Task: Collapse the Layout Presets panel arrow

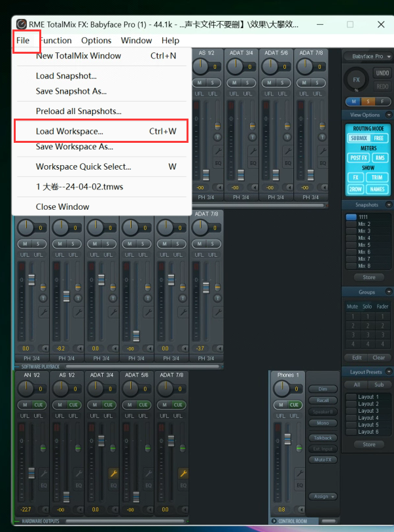Action: tap(390, 372)
